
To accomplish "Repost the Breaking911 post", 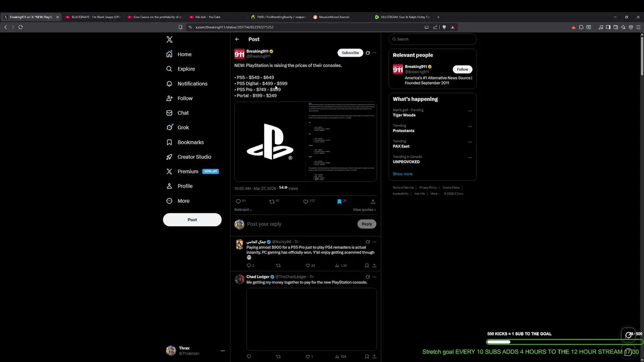I will 272,202.
